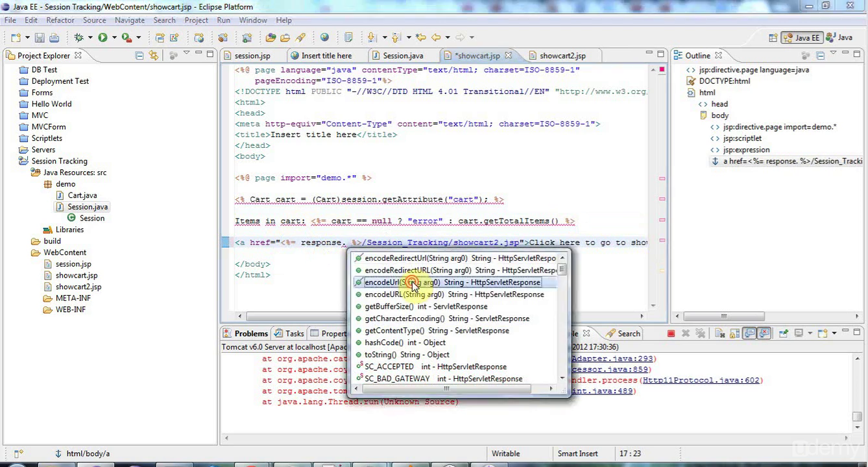The width and height of the screenshot is (868, 467).
Task: Toggle Link with Editor in Project Explorer
Action: [154, 55]
